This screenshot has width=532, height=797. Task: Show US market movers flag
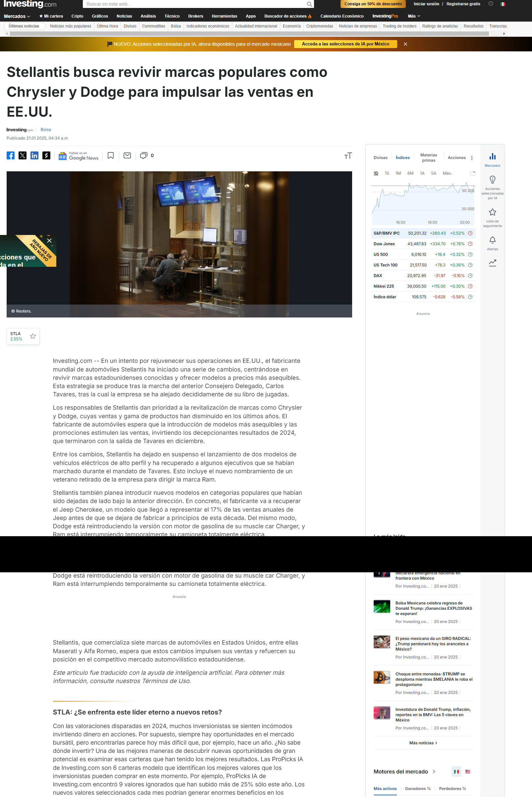coord(467,771)
